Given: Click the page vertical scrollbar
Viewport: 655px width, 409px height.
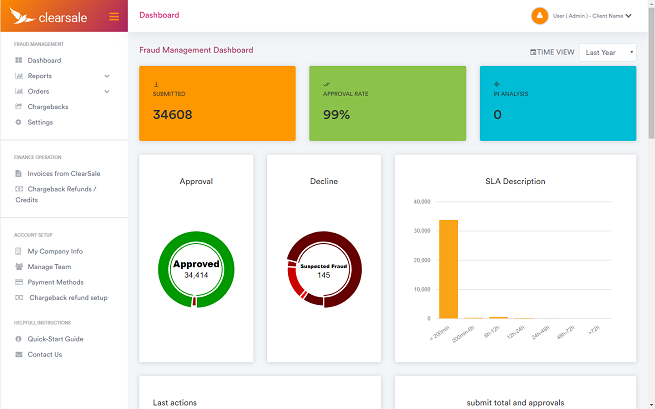Looking at the screenshot, I should click(651, 73).
